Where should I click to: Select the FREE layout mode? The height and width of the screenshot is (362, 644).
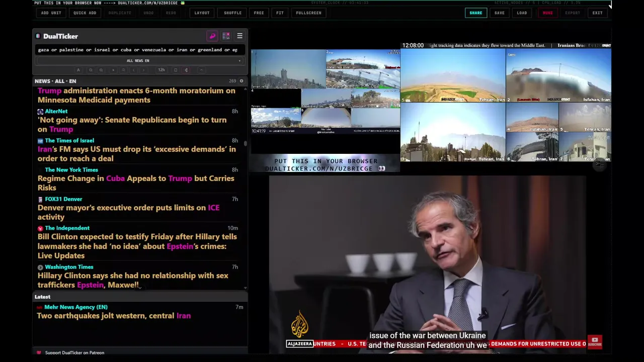(x=259, y=13)
